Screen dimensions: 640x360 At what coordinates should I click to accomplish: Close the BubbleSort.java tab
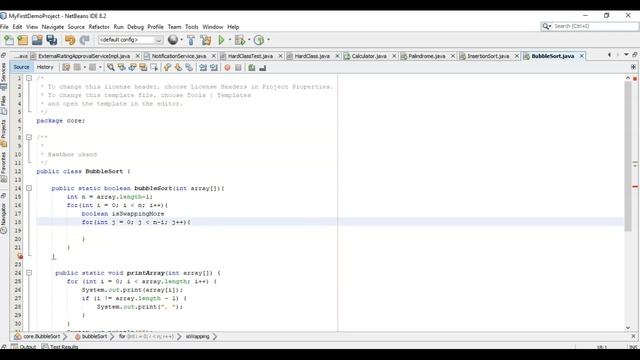[582, 56]
